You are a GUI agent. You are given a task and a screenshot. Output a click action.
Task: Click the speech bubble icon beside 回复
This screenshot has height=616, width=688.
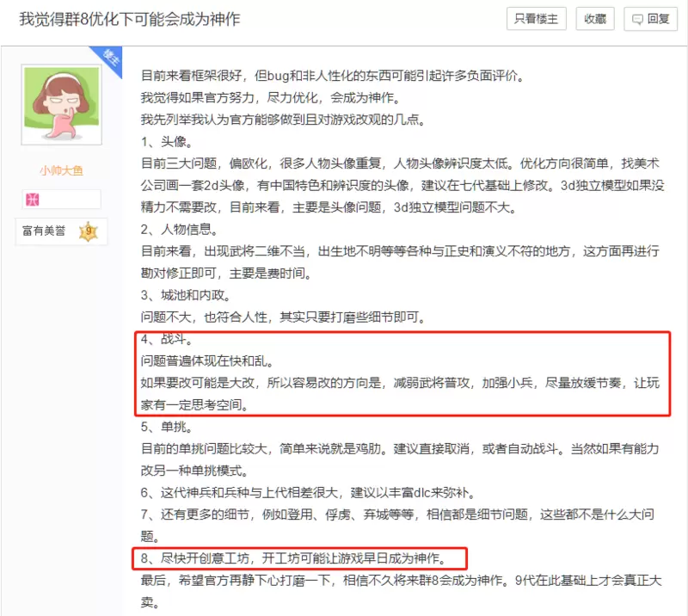[x=637, y=19]
